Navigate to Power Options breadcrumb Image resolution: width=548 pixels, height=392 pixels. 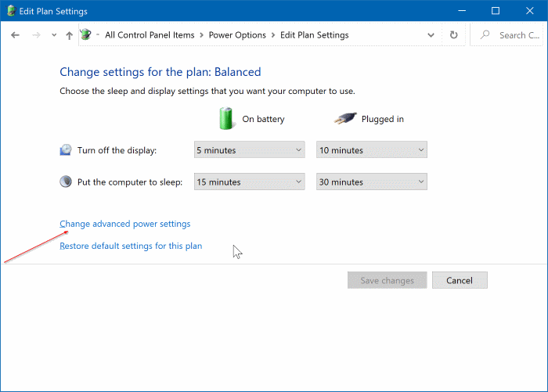(x=237, y=35)
